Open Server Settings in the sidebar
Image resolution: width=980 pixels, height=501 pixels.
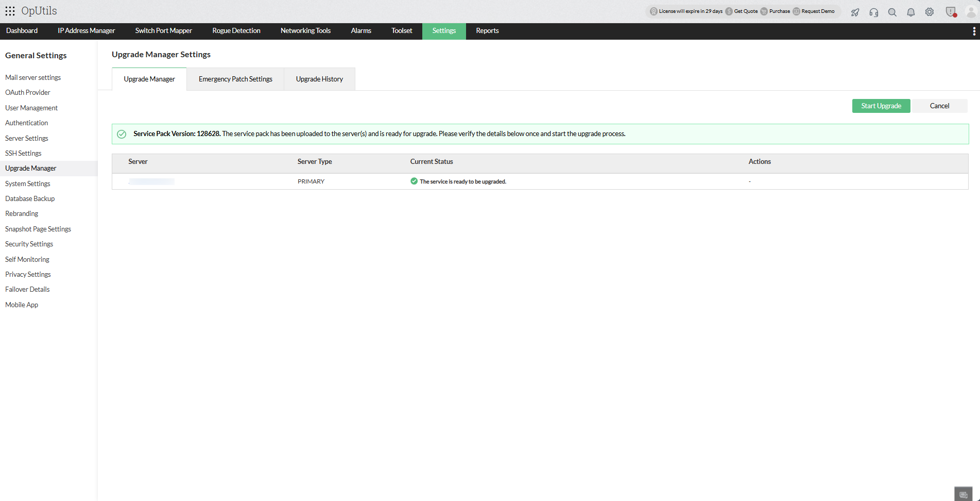27,139
